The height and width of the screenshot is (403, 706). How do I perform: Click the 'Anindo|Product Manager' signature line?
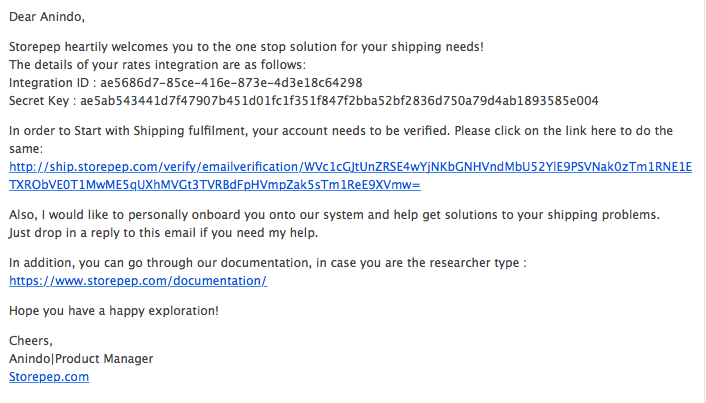pos(81,359)
